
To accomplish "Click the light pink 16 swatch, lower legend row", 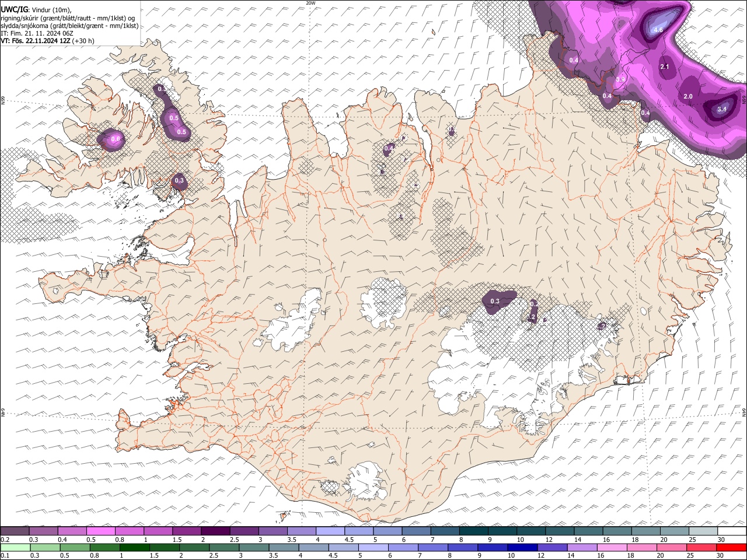I will tap(612, 547).
